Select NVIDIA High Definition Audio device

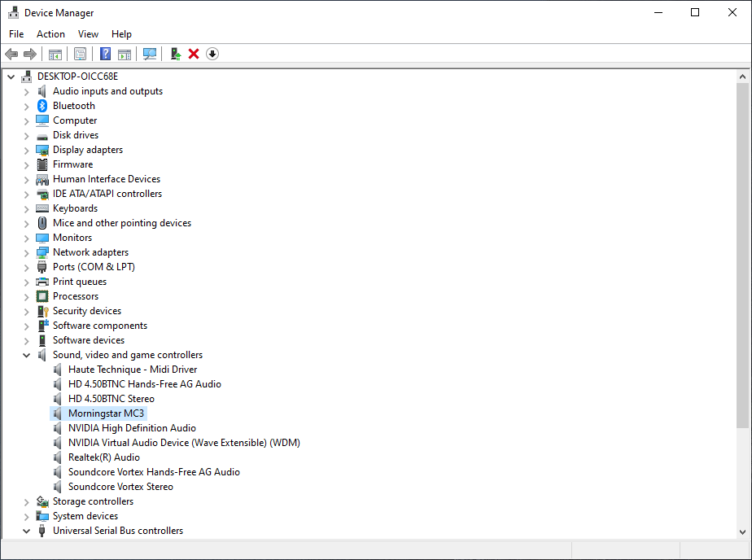(132, 428)
